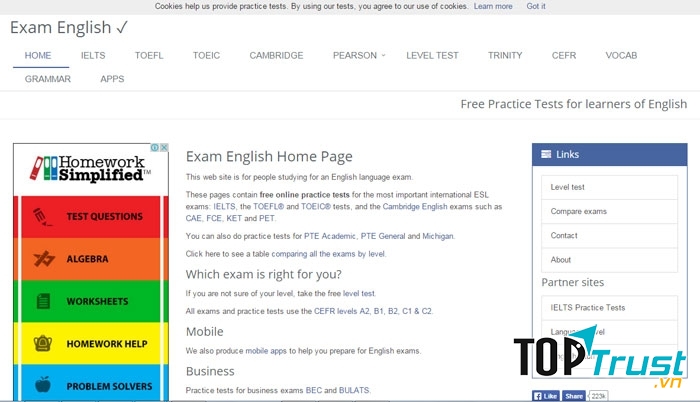This screenshot has height=402, width=700.
Task: Open the PTE General link
Action: [383, 236]
